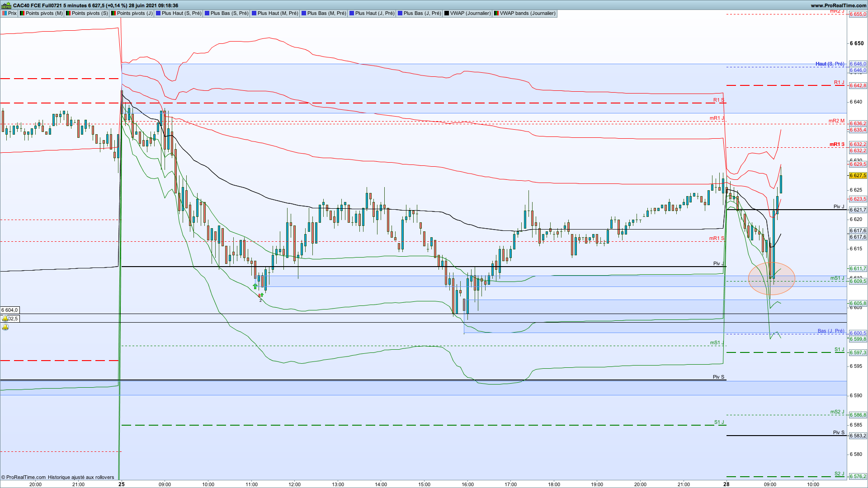Click the orange highlighted ellipse on chart
Screen dimensions: 868x488
[x=771, y=279]
